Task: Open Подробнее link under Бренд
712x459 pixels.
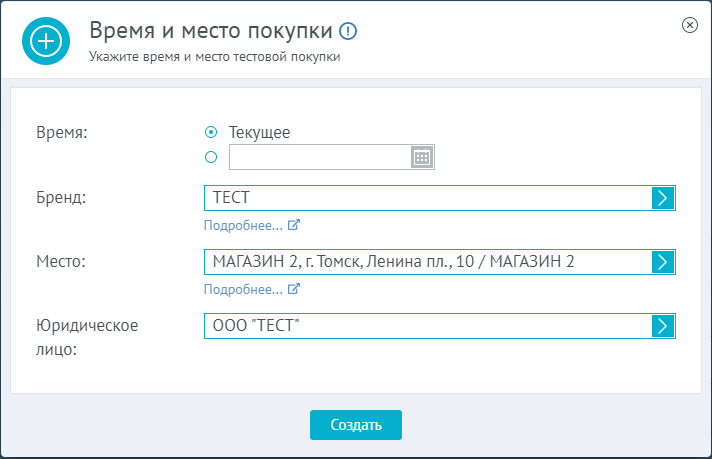Action: pyautogui.click(x=243, y=225)
